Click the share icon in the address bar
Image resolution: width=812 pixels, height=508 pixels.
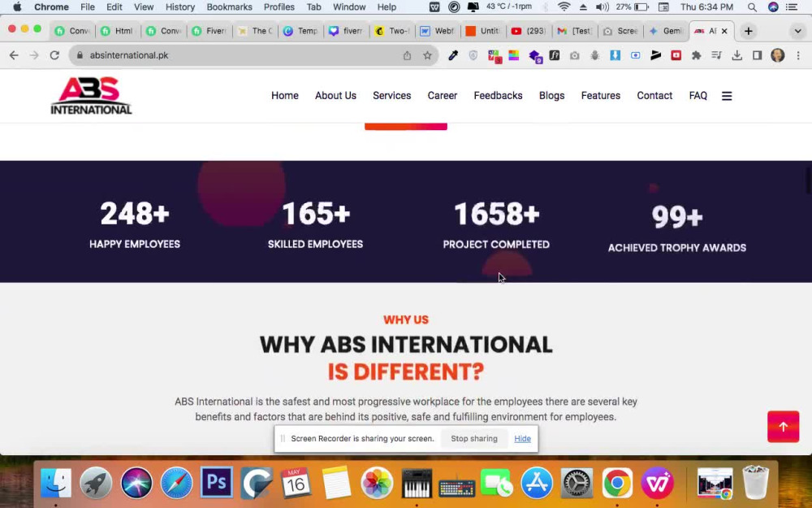click(407, 55)
